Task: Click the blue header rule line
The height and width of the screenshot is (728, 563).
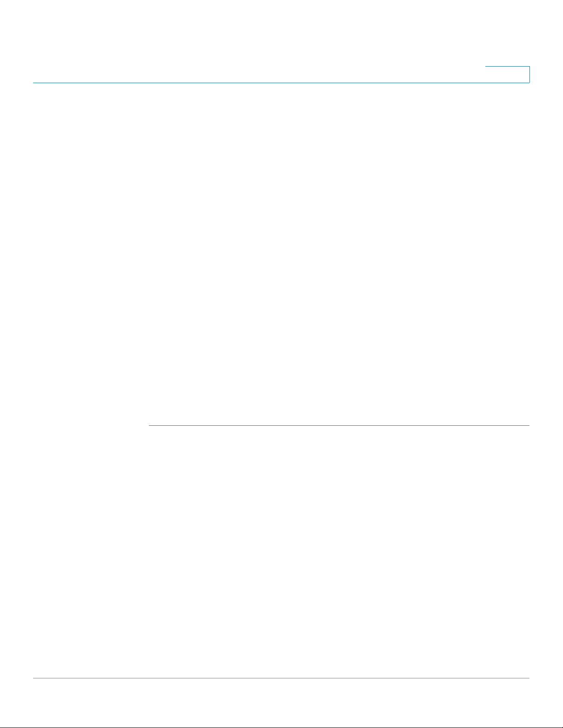Action: [x=281, y=83]
